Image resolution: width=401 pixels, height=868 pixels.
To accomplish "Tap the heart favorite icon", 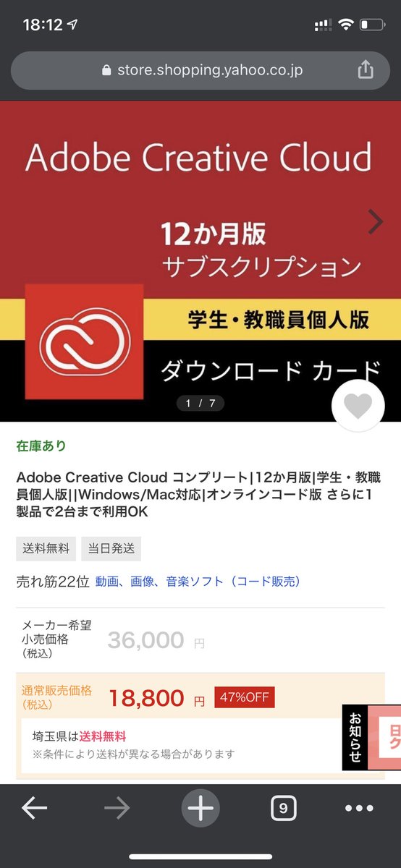I will (x=358, y=408).
